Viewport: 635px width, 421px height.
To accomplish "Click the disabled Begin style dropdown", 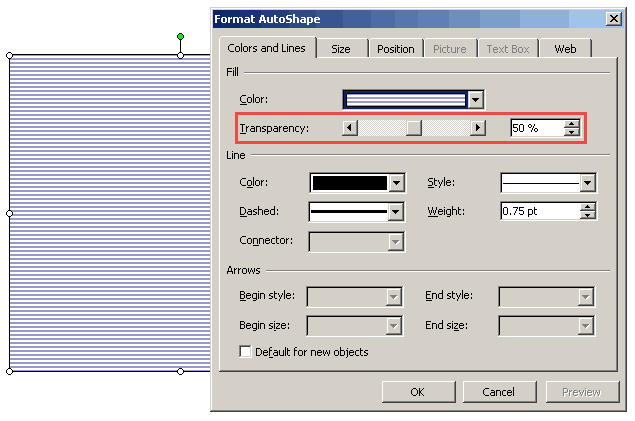I will (x=355, y=297).
